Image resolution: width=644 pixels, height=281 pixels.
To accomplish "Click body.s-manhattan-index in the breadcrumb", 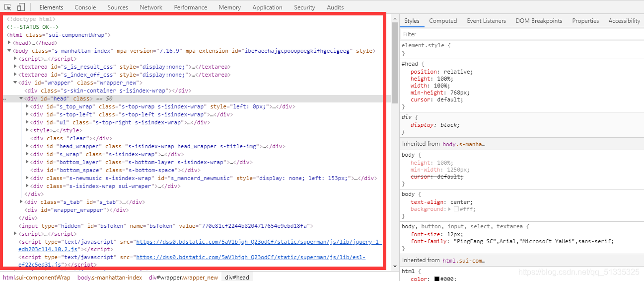I will (110, 278).
